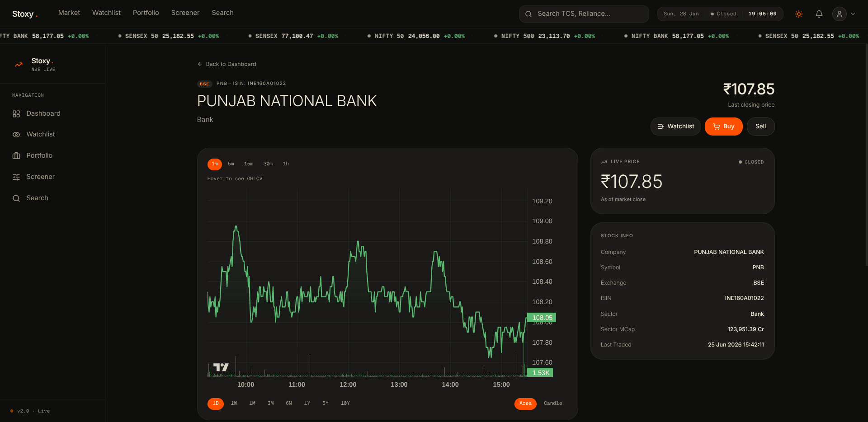Click the BSE exchange badge
This screenshot has width=868, height=422.
point(204,84)
